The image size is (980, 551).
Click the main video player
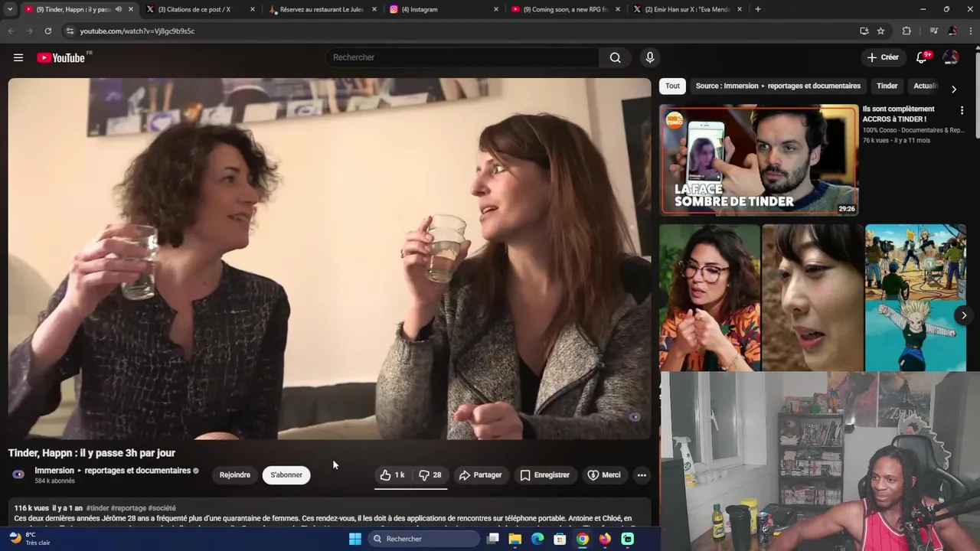(329, 259)
